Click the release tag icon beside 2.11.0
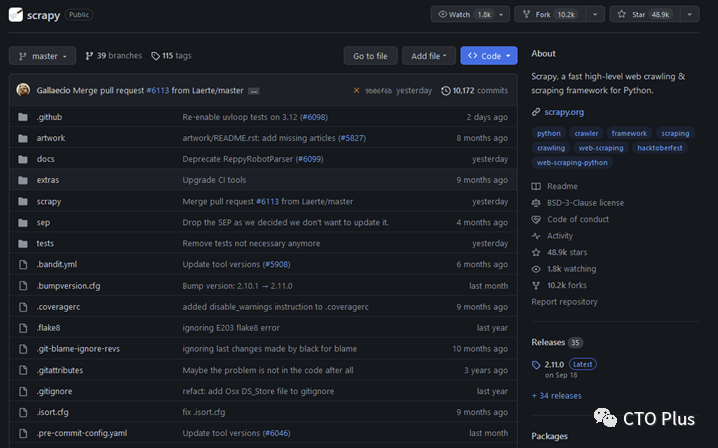718x448 pixels. pos(536,365)
